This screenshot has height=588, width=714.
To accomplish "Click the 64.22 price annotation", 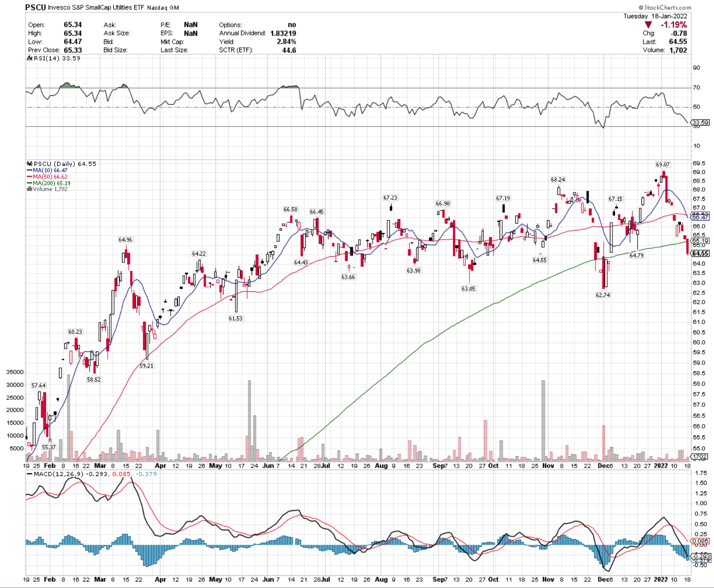I will pos(199,254).
